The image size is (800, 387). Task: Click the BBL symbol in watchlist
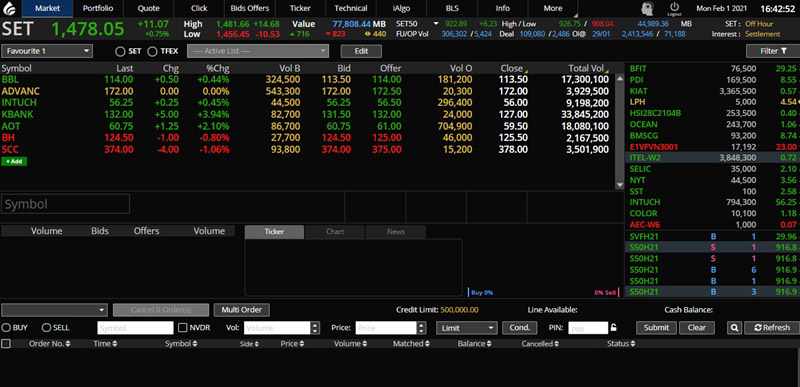(10, 80)
